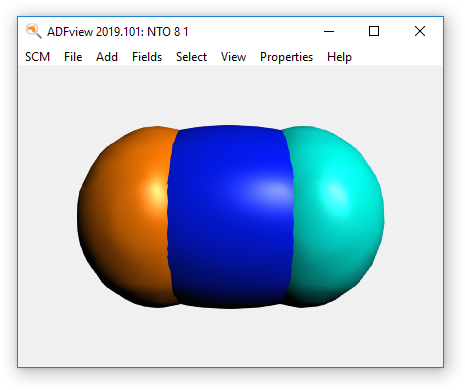Open the Add menu

(x=107, y=57)
